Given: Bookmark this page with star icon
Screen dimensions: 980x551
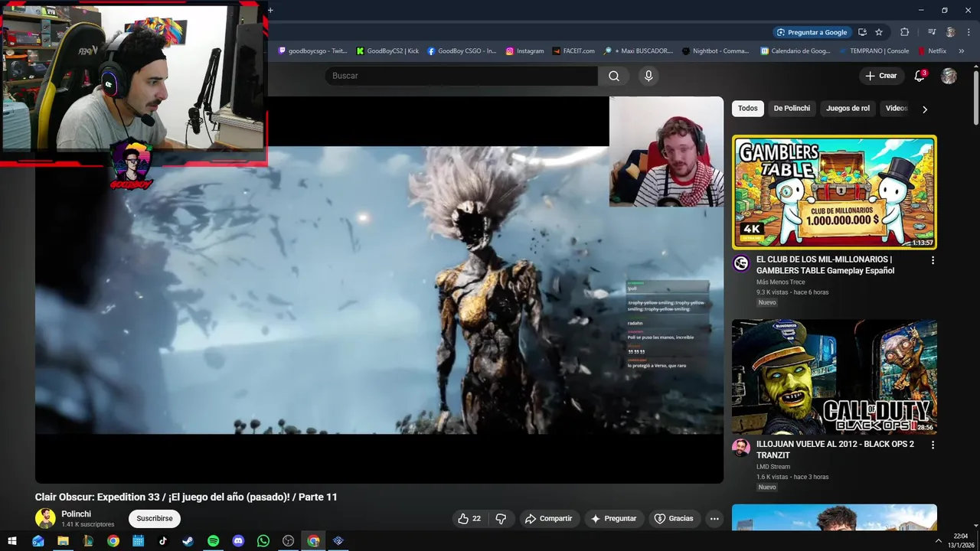Looking at the screenshot, I should [879, 32].
